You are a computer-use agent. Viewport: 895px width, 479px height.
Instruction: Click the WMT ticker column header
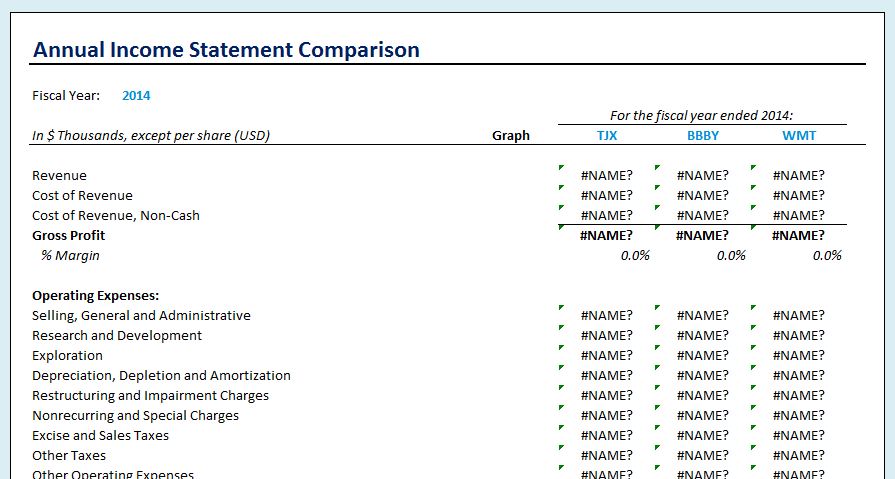pos(799,135)
